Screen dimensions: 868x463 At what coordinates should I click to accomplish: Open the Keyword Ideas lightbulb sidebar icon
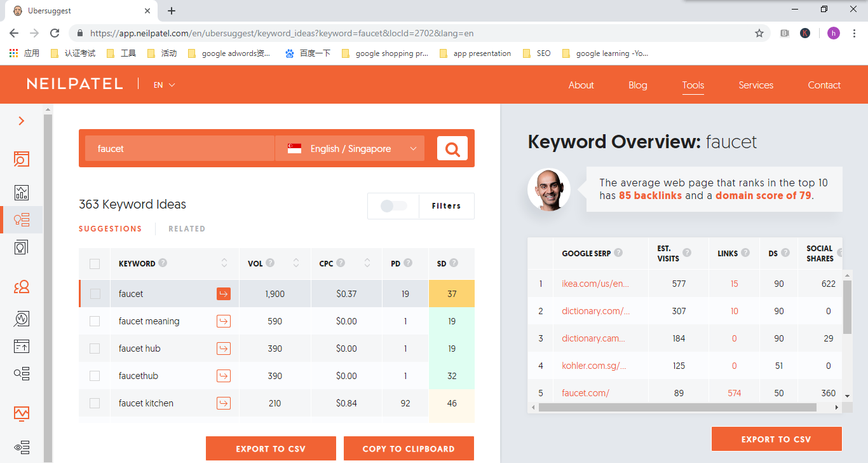pos(22,220)
